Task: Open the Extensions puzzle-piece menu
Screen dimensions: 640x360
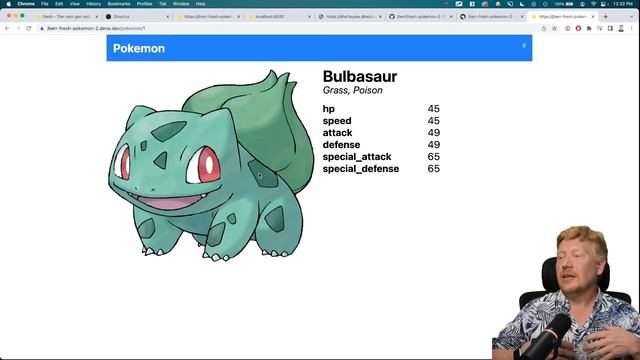Action: coord(589,29)
